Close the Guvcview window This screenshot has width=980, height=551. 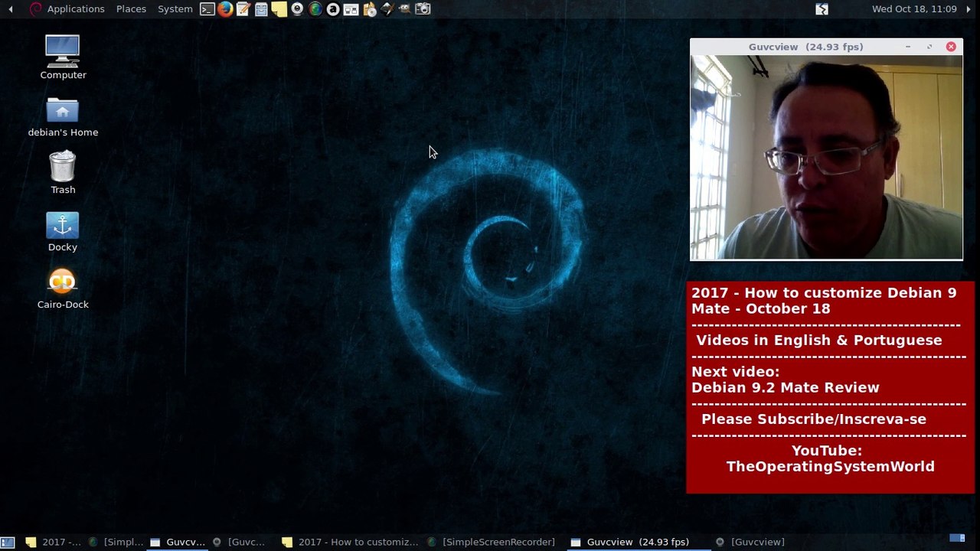pos(951,47)
